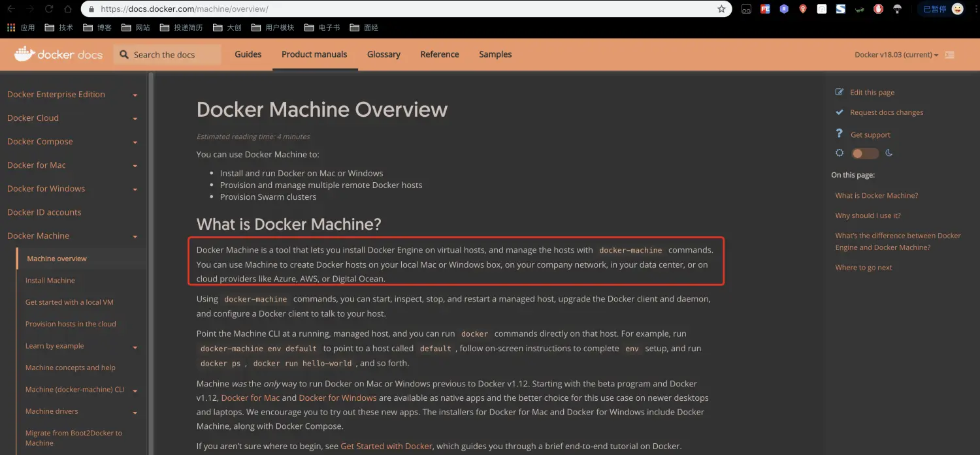Image resolution: width=980 pixels, height=455 pixels.
Task: Open the 技术 bookmarks folder
Action: [x=59, y=27]
